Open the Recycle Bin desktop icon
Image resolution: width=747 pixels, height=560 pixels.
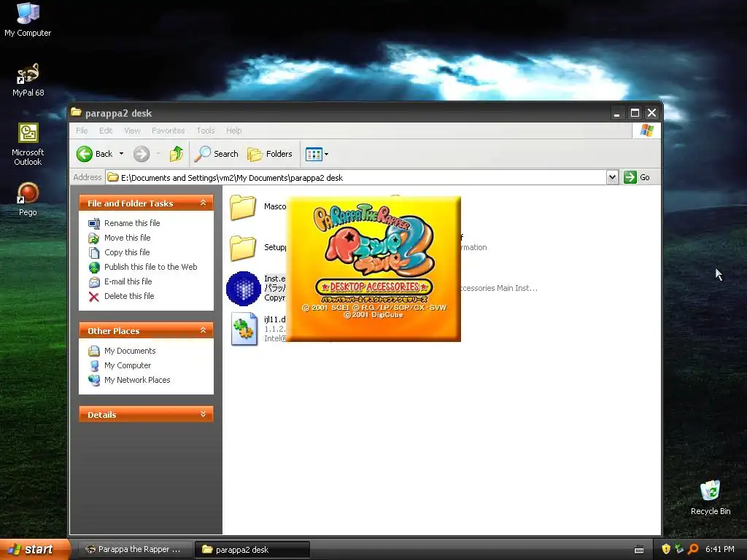711,497
